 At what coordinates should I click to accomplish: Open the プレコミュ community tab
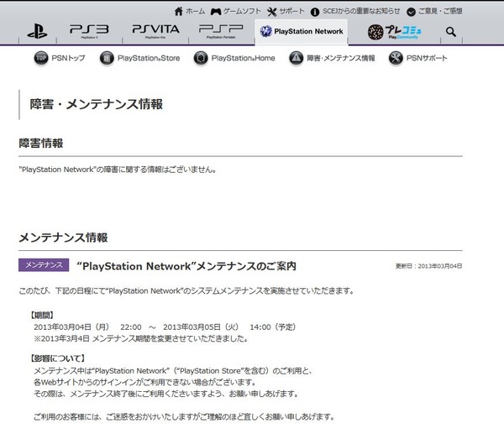click(395, 32)
